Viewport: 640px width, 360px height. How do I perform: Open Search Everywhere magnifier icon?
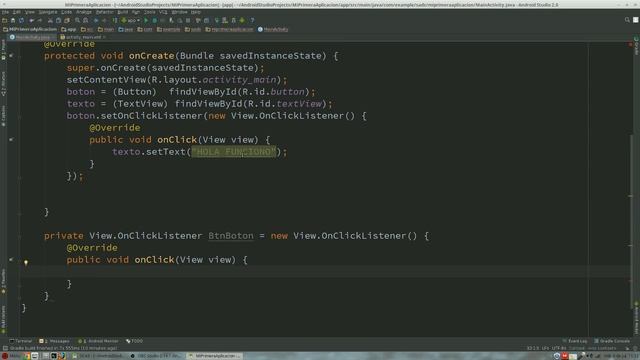tap(627, 20)
